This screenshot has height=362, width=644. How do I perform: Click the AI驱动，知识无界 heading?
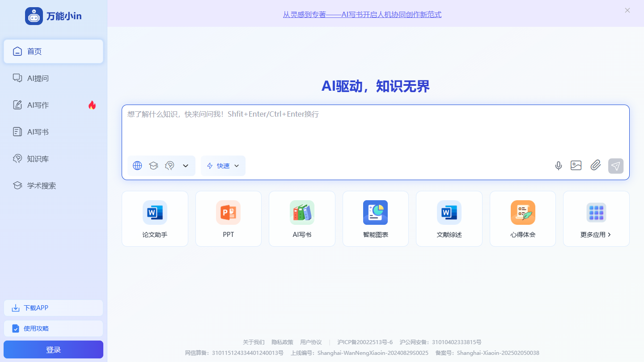pyautogui.click(x=376, y=86)
